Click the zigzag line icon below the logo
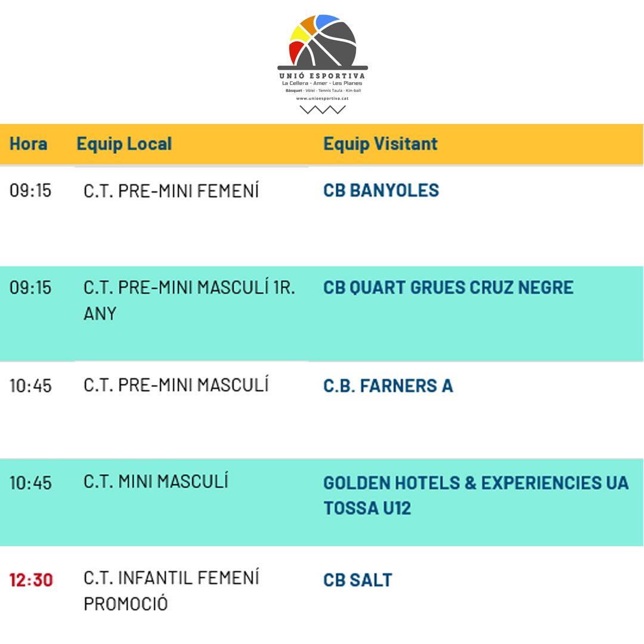The width and height of the screenshot is (644, 644). (323, 110)
